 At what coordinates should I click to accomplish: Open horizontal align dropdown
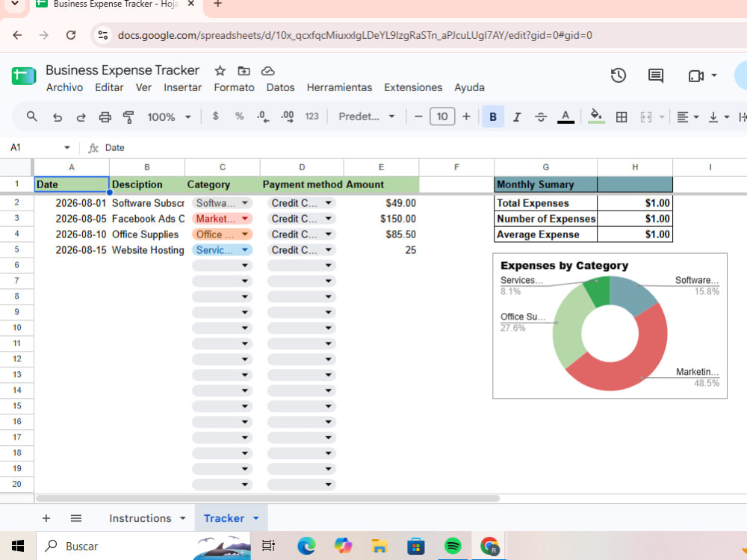click(688, 116)
